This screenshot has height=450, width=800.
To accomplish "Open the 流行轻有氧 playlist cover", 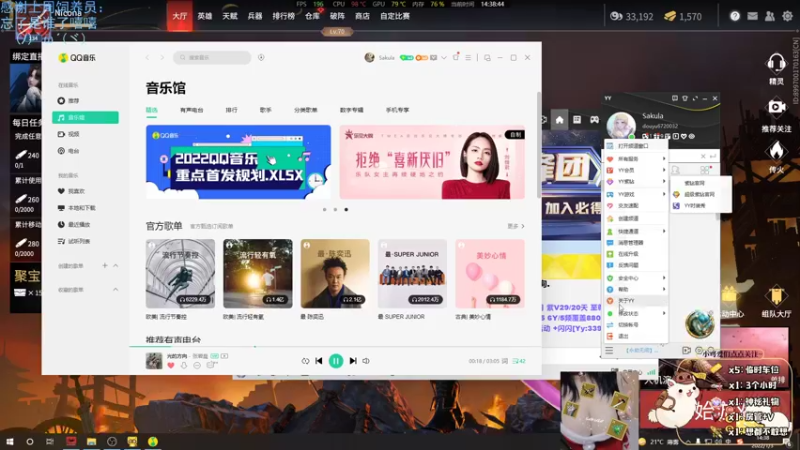I will tap(258, 273).
